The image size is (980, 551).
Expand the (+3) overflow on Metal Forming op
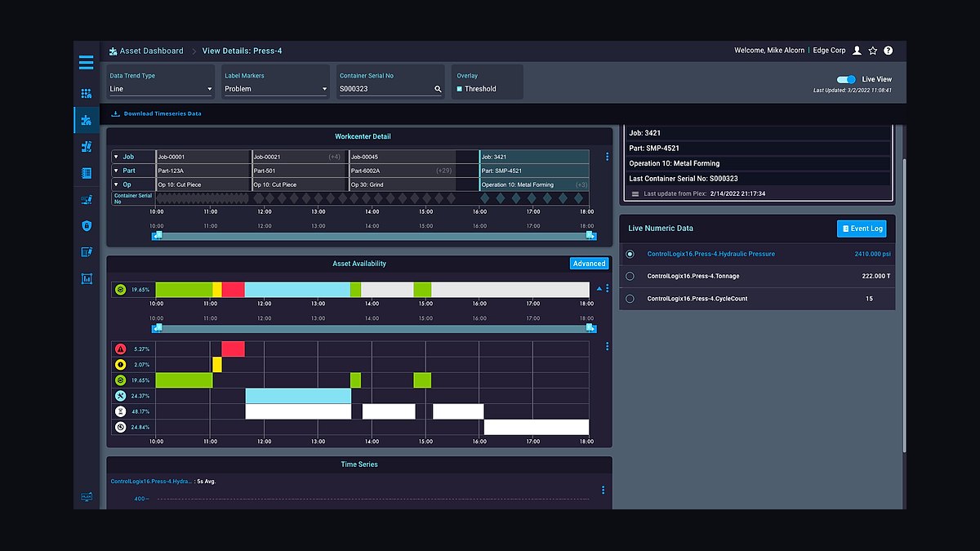[581, 184]
